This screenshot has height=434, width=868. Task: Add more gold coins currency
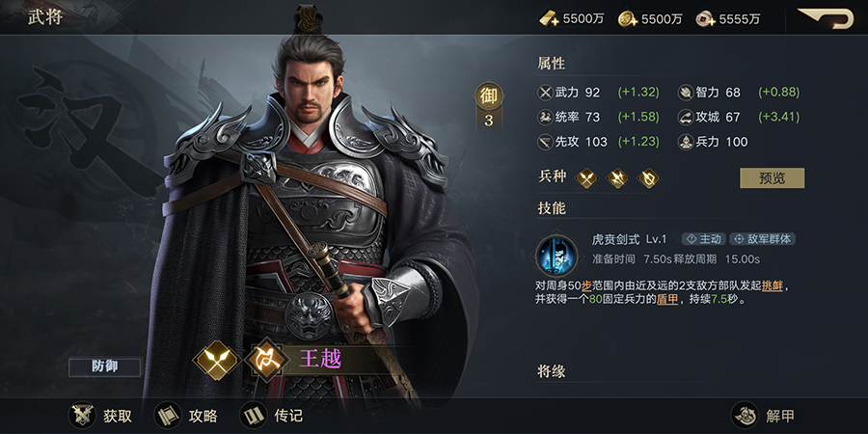627,19
